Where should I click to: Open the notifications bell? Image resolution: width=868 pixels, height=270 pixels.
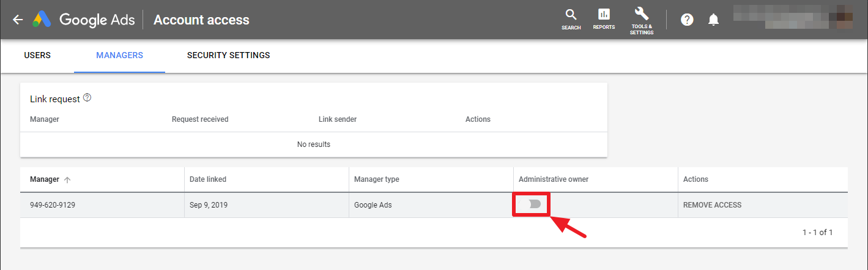pyautogui.click(x=713, y=20)
